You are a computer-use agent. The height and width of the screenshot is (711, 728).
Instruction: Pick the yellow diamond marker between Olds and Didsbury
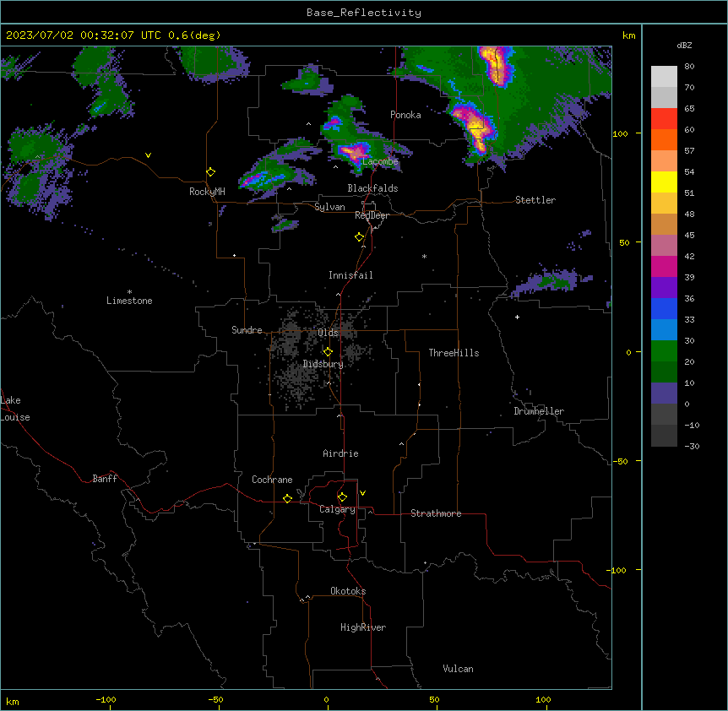tap(328, 352)
